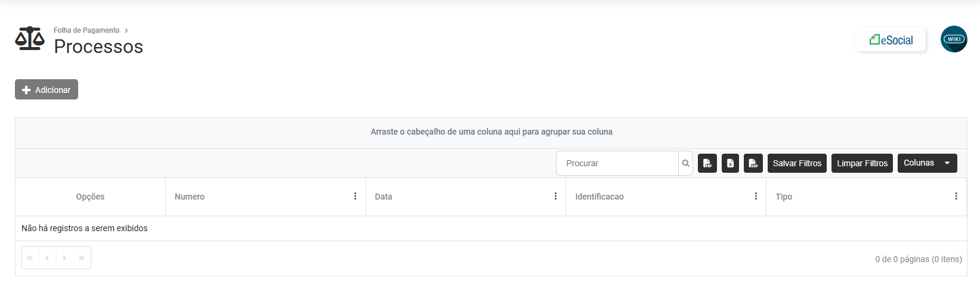The width and height of the screenshot is (980, 305).
Task: Focus the Procurar search field
Action: pyautogui.click(x=618, y=163)
